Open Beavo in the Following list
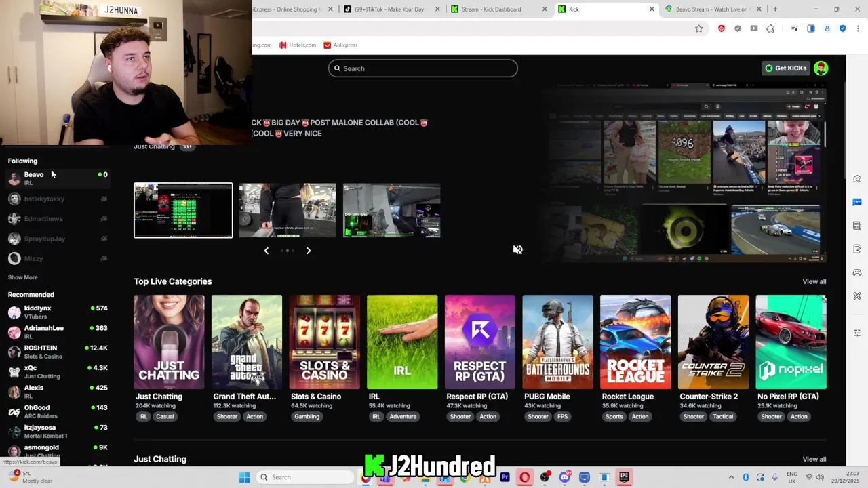 click(57, 178)
